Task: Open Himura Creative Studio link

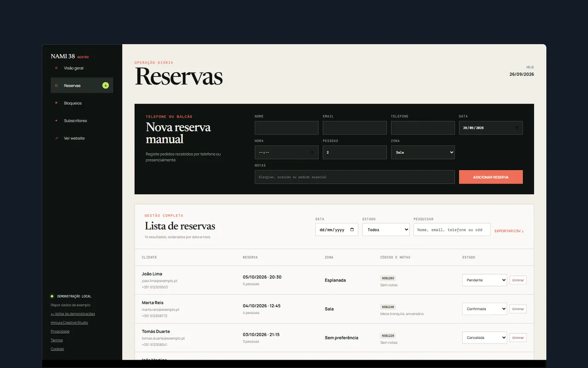Action: pyautogui.click(x=69, y=322)
